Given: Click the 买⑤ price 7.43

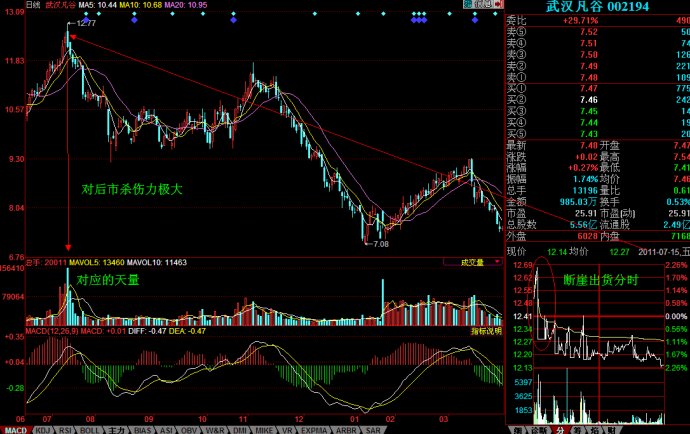Looking at the screenshot, I should click(x=589, y=134).
